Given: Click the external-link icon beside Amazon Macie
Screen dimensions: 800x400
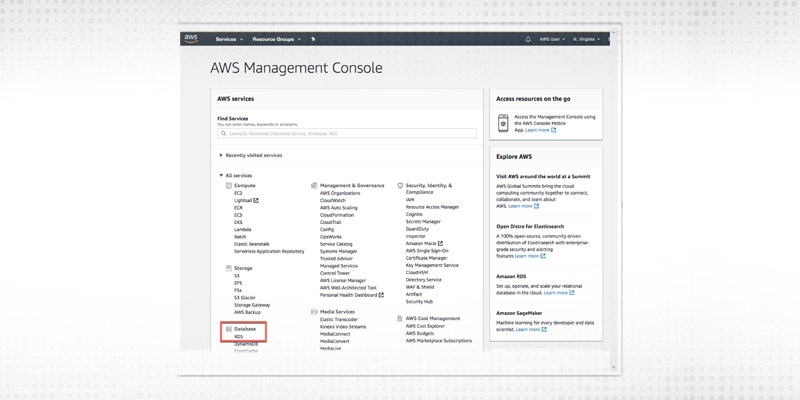Looking at the screenshot, I should tap(440, 243).
